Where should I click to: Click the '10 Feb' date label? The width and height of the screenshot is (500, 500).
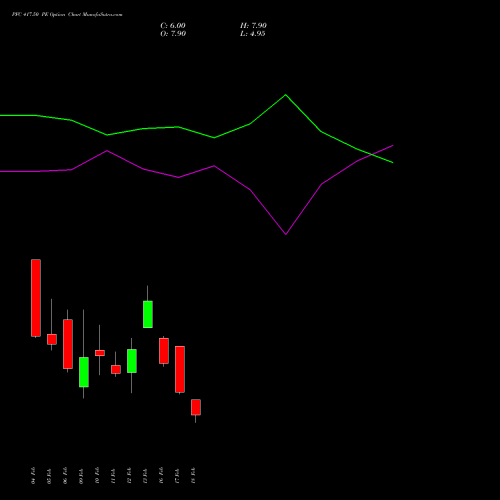point(97,476)
